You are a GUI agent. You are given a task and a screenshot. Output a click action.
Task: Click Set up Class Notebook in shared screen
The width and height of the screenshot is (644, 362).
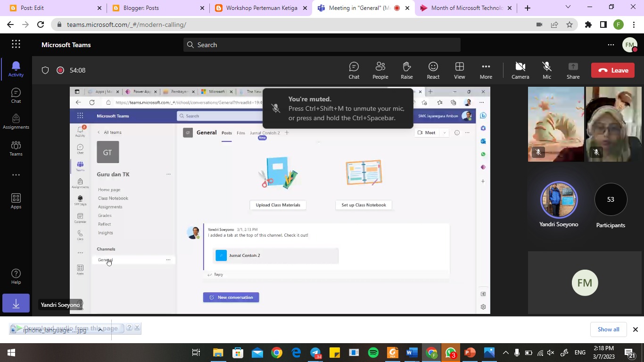363,205
